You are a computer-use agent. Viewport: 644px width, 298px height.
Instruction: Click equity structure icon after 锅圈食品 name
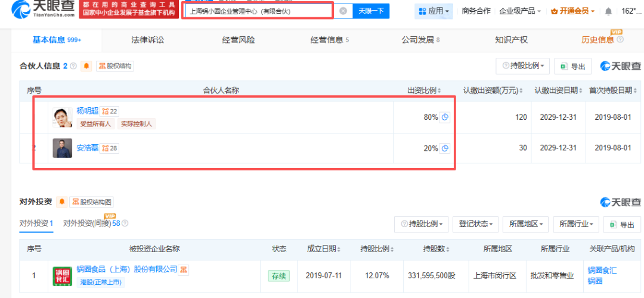(x=184, y=269)
